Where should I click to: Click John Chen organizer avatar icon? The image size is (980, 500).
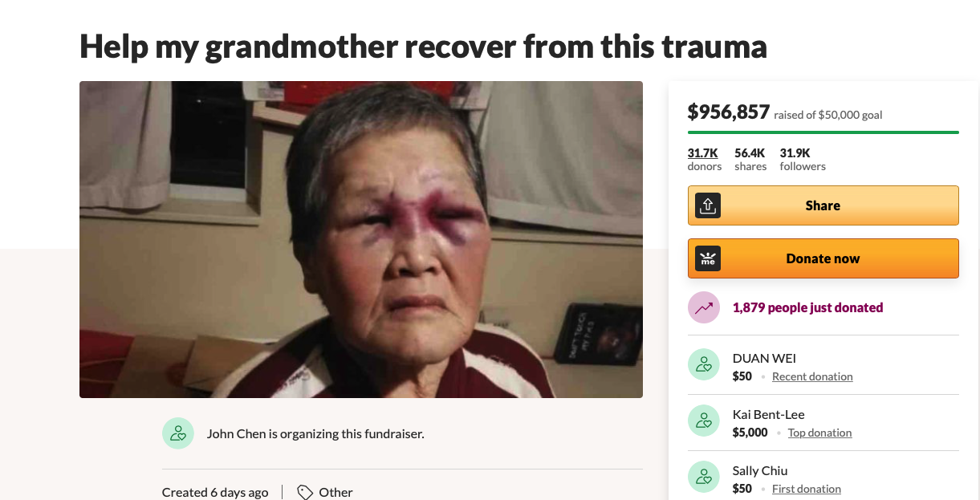[178, 433]
